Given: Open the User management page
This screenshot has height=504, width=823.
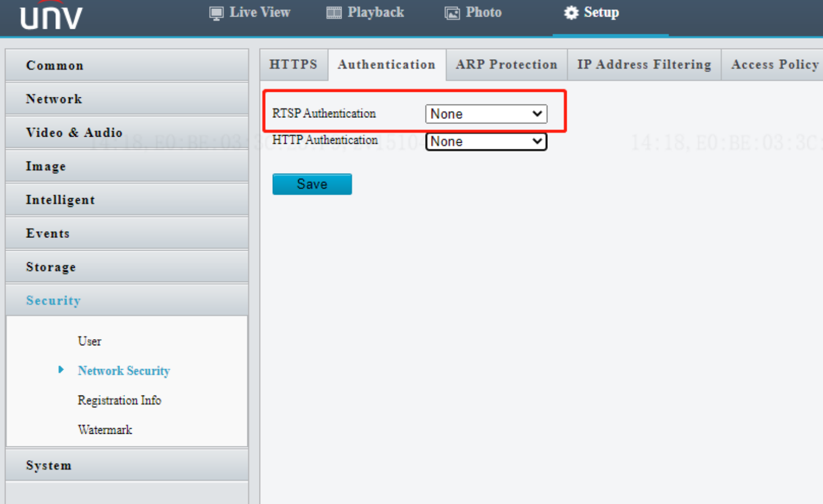Looking at the screenshot, I should (90, 341).
